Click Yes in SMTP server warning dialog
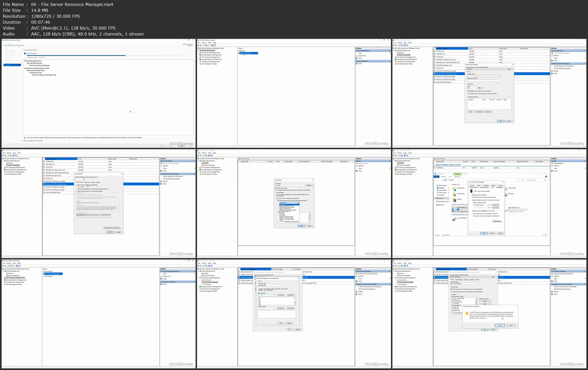Viewport: 588px width, 370px height. [500, 326]
